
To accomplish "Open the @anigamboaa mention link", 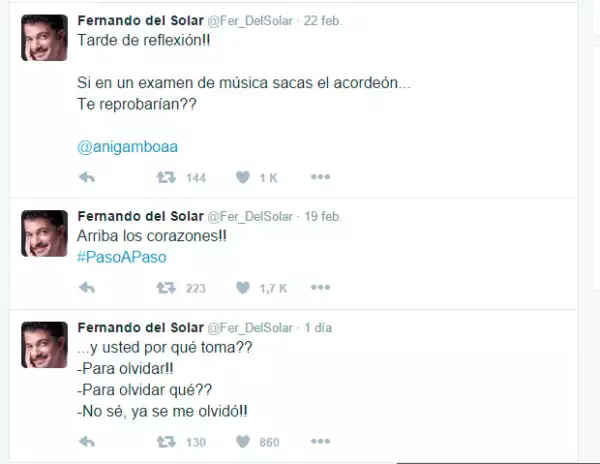I will [x=127, y=146].
